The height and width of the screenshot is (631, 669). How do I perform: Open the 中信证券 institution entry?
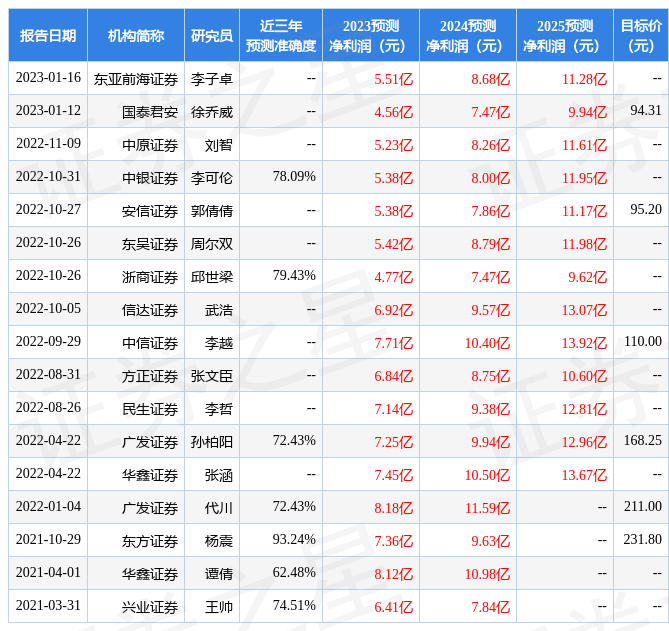coord(150,343)
